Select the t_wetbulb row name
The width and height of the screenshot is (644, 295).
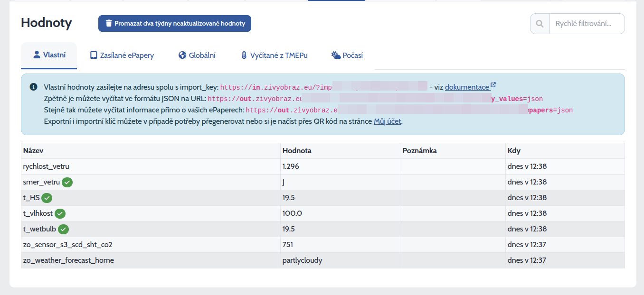[x=40, y=229]
